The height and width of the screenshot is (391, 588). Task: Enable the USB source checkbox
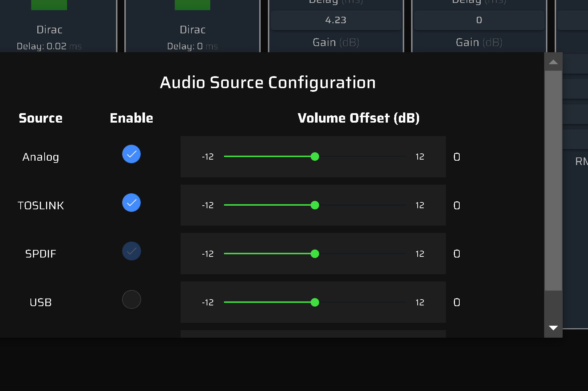click(x=131, y=300)
